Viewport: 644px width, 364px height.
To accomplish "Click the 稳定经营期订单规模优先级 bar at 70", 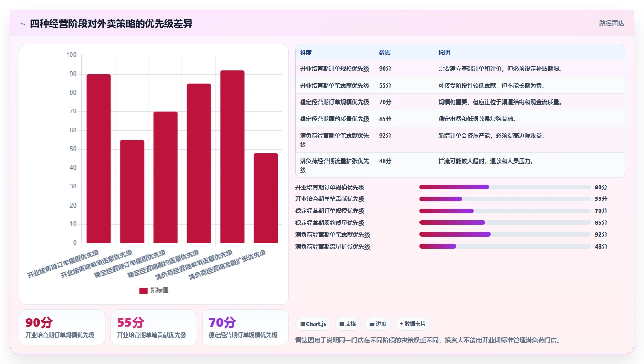I will click(x=166, y=177).
